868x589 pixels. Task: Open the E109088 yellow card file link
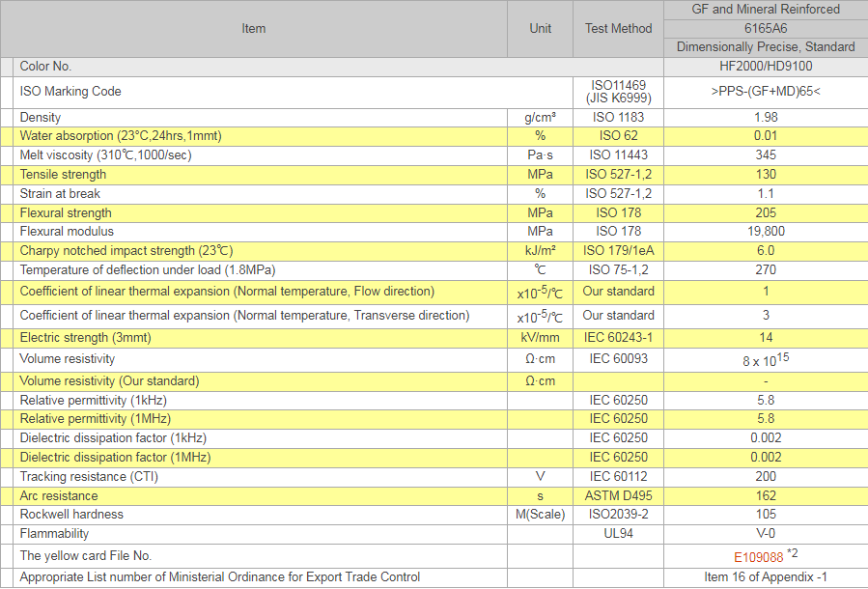pos(757,556)
